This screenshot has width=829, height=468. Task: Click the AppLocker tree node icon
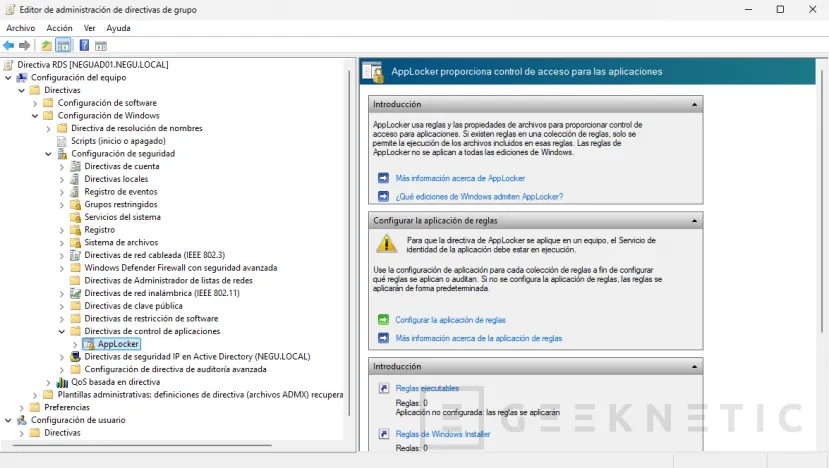(x=89, y=344)
